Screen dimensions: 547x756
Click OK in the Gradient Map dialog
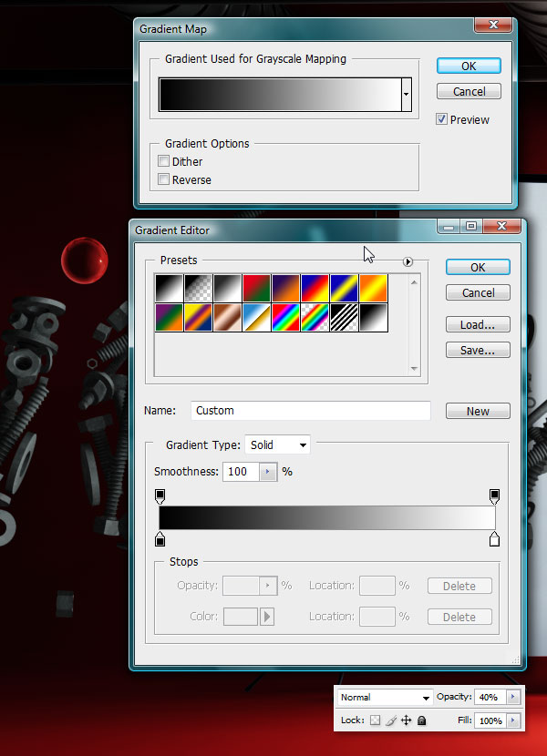[x=469, y=66]
